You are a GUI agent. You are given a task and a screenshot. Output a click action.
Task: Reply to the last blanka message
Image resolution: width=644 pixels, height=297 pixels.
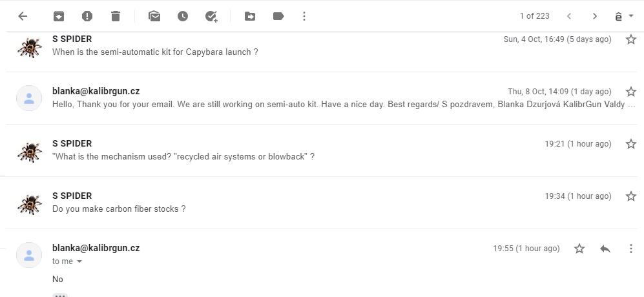coord(605,249)
